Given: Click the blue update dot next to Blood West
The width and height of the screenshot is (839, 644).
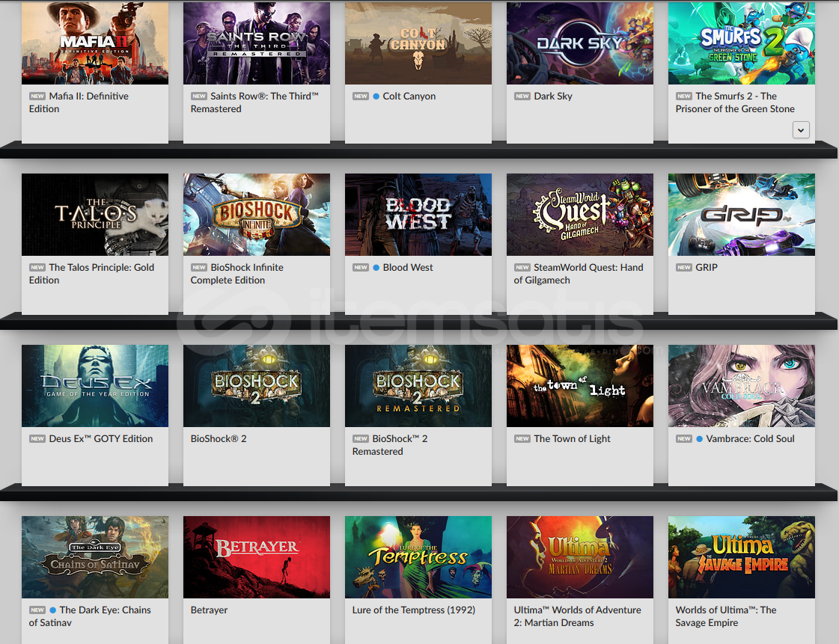Looking at the screenshot, I should pyautogui.click(x=376, y=268).
